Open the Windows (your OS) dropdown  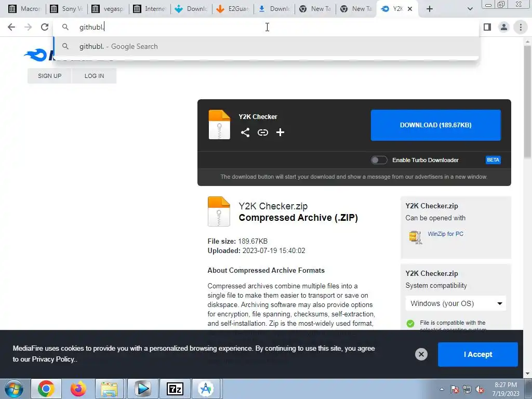point(456,303)
